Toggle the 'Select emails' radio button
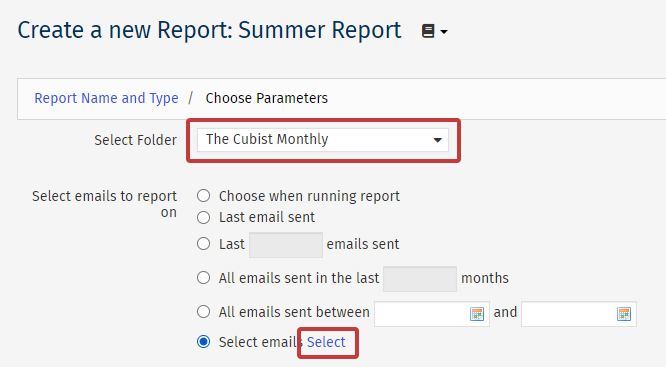Viewport: 666px width, 367px height. click(x=203, y=342)
